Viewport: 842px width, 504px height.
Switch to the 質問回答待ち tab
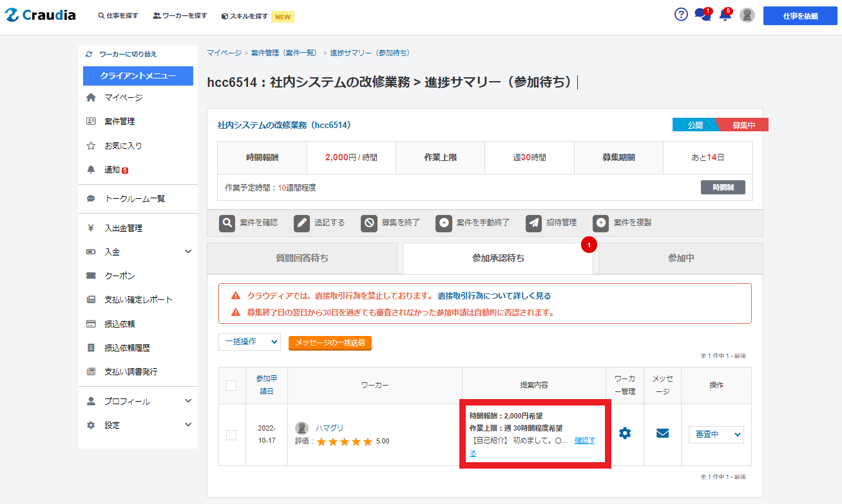(302, 258)
